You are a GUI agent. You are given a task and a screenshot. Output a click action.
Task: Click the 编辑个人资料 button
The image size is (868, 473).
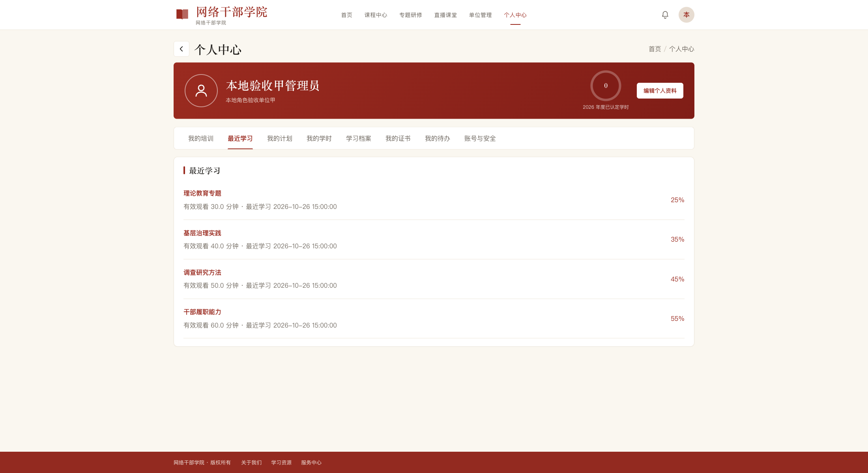click(660, 91)
